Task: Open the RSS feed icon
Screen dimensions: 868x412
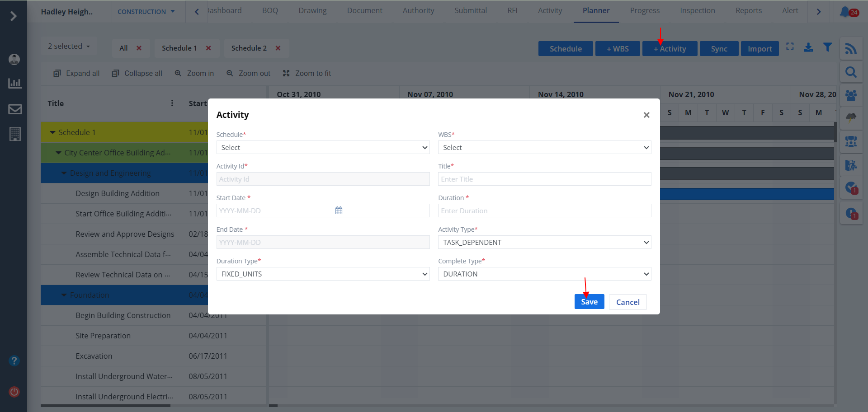Action: [851, 49]
